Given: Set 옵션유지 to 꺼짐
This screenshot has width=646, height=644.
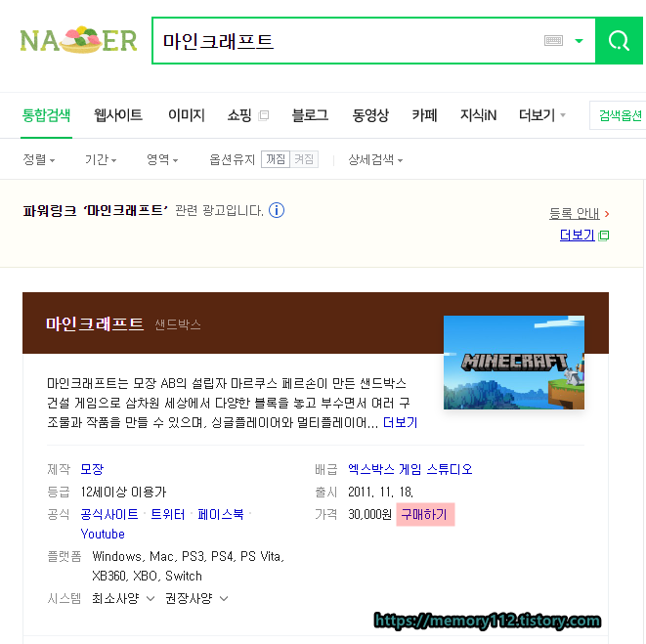Looking at the screenshot, I should point(276,159).
